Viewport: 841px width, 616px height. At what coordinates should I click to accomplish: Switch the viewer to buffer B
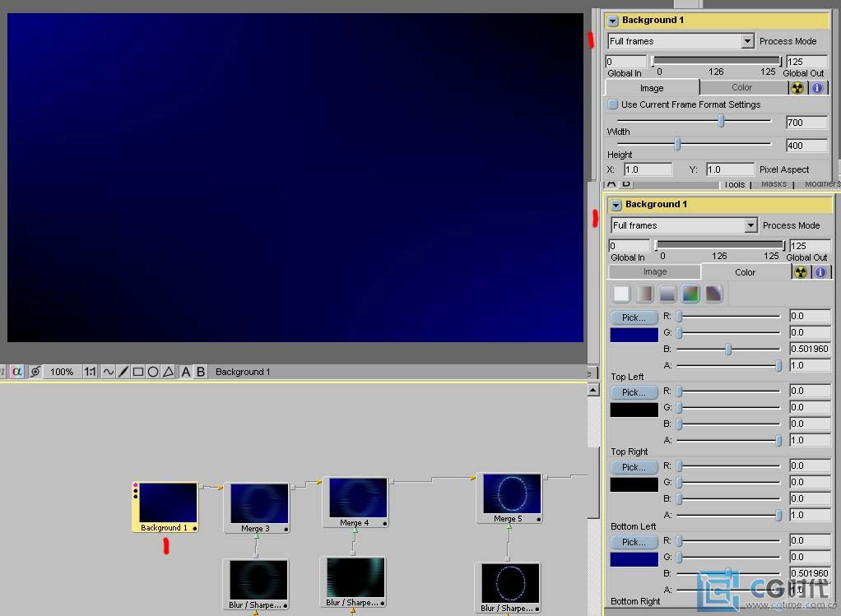coord(201,372)
